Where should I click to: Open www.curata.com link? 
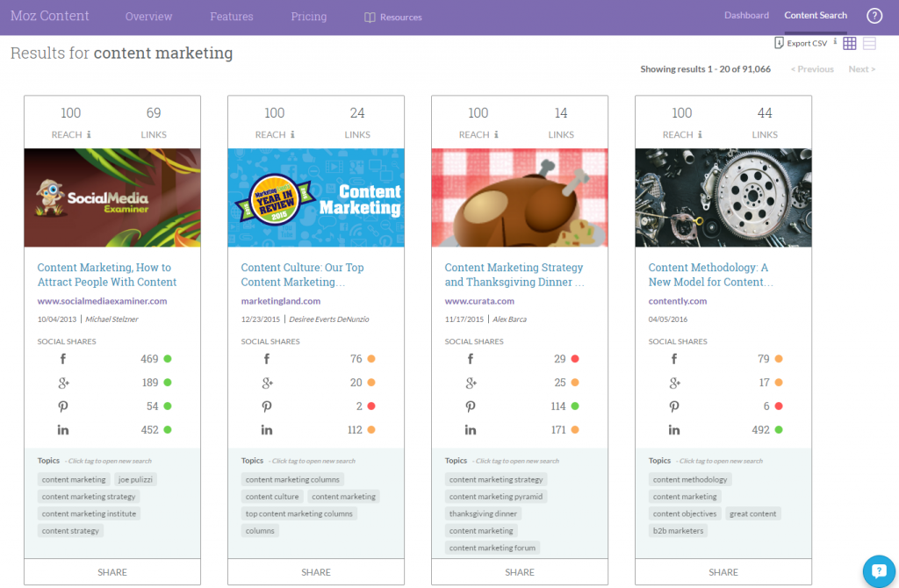[x=479, y=301]
